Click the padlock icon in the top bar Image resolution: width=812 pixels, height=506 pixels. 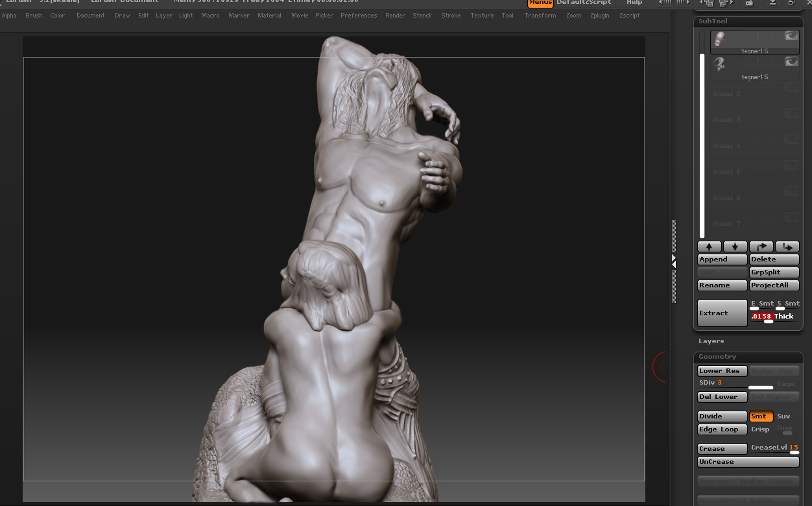(749, 3)
